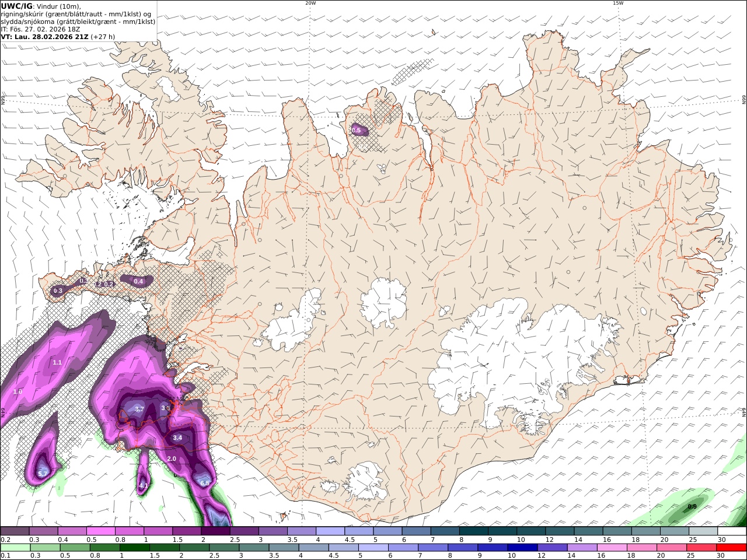The width and height of the screenshot is (747, 560).
Task: Click the '20W' longitude label
Action: point(310,3)
